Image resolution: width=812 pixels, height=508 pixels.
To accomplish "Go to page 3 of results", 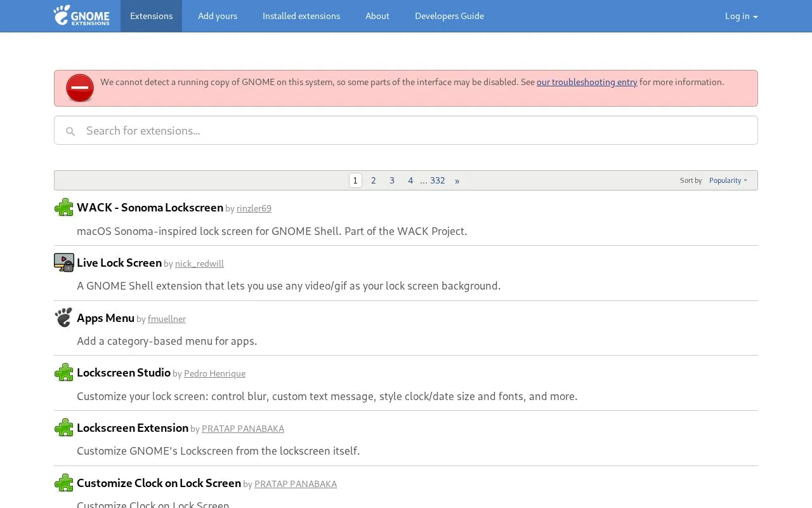I will [392, 180].
